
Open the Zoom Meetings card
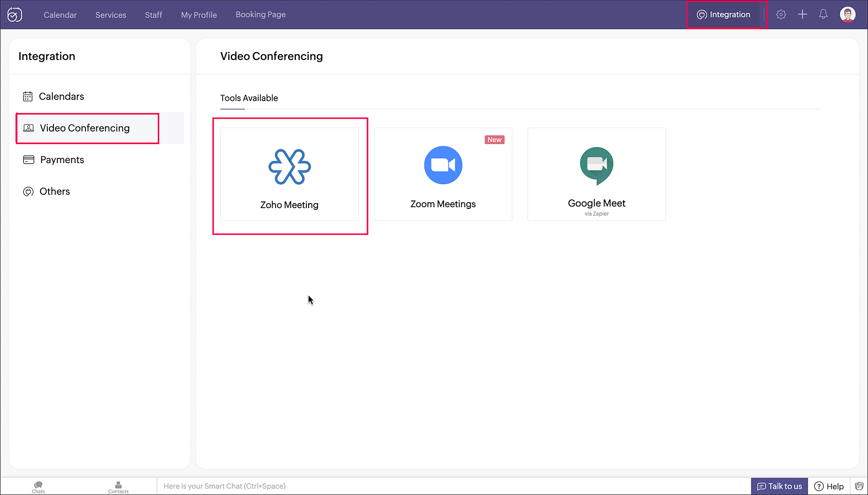[443, 174]
